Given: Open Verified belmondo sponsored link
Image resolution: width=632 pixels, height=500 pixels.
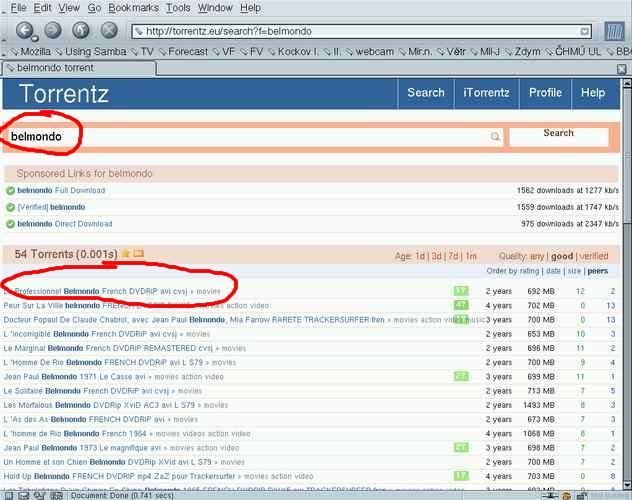Looking at the screenshot, I should tap(51, 207).
